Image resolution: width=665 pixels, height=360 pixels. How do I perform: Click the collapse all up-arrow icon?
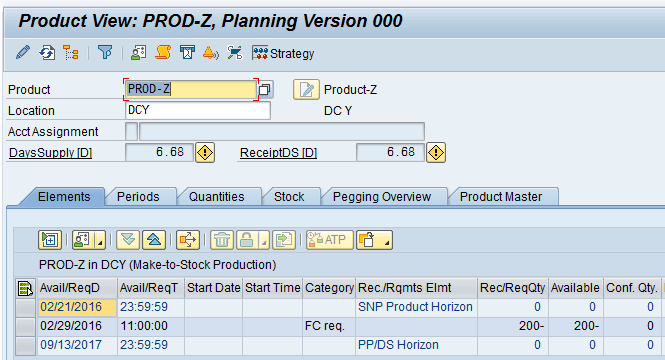click(154, 240)
